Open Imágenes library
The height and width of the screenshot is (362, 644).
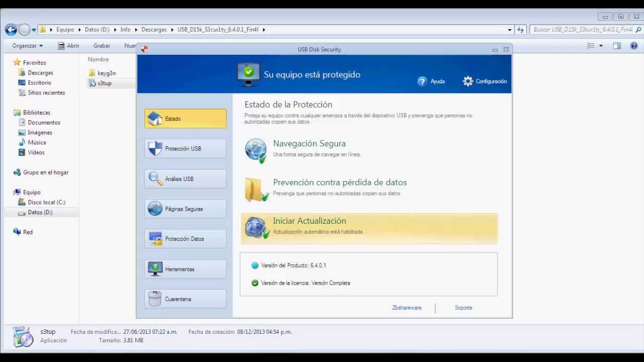40,133
